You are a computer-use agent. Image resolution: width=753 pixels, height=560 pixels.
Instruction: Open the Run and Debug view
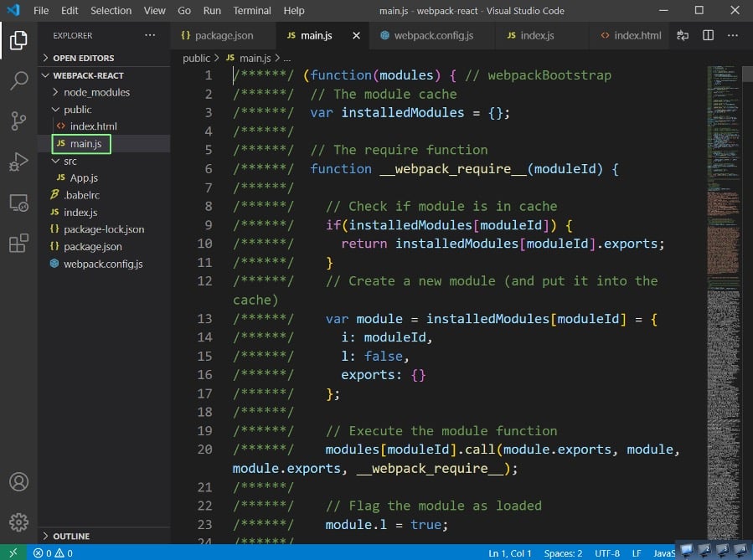tap(18, 162)
